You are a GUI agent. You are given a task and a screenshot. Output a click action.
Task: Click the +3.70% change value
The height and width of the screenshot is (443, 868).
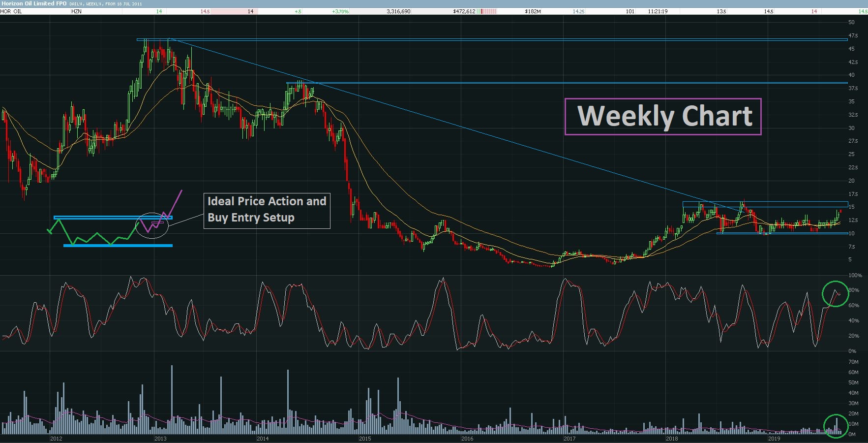340,11
